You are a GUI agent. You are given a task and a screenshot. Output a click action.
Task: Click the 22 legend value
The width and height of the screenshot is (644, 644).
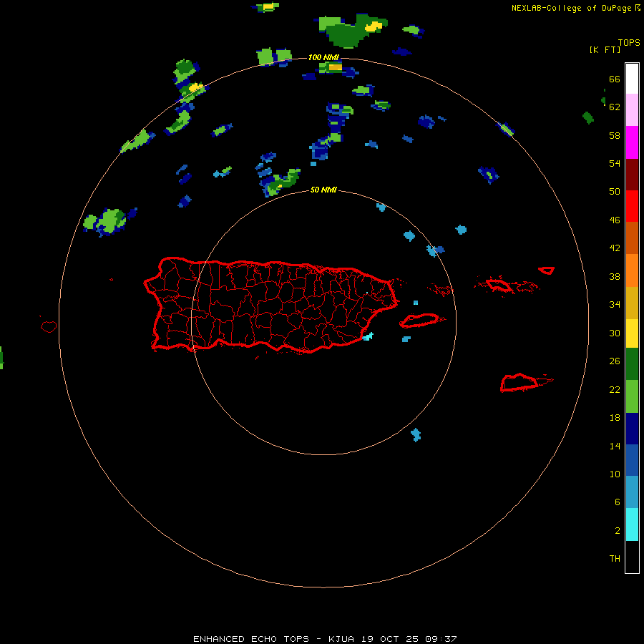[x=615, y=390]
